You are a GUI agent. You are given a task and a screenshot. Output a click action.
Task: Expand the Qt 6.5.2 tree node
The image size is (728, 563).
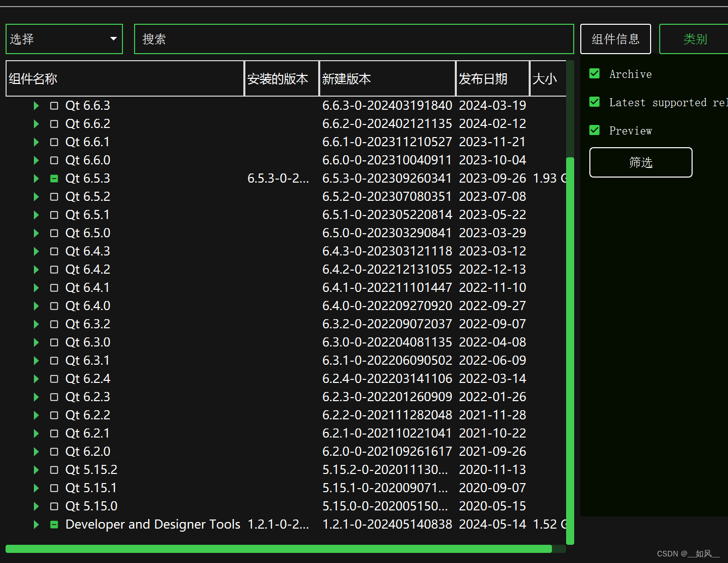tap(36, 197)
